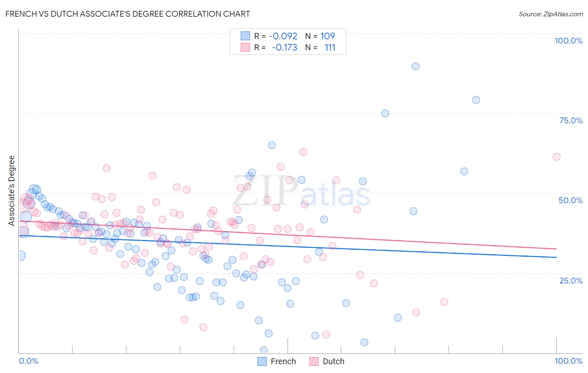
Task: Click the Dutch legend pink swatch
Action: [314, 361]
